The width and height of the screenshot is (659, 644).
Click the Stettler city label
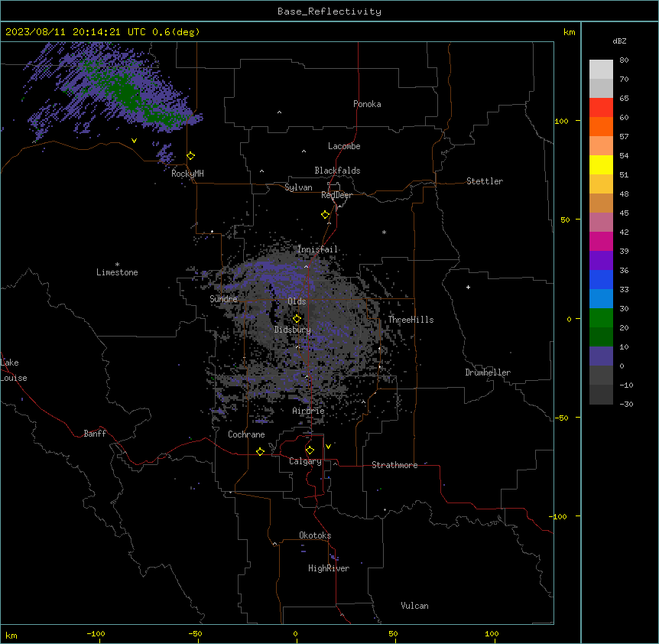(x=485, y=181)
